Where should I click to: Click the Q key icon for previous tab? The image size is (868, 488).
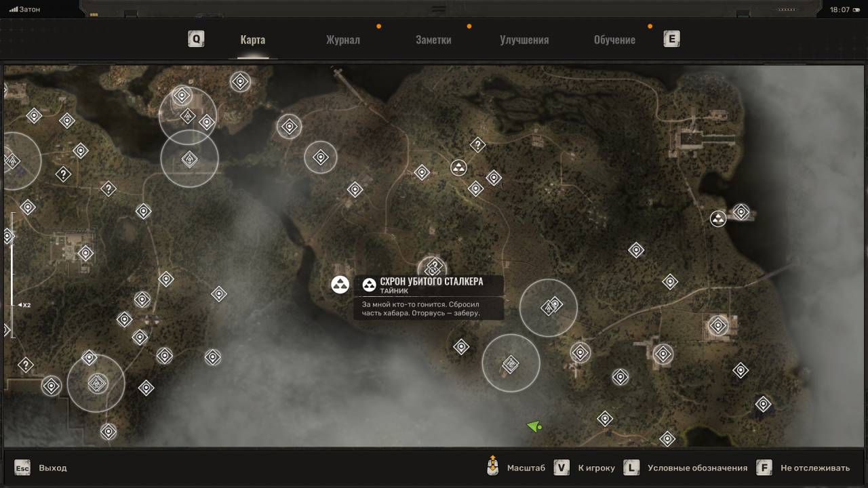196,39
